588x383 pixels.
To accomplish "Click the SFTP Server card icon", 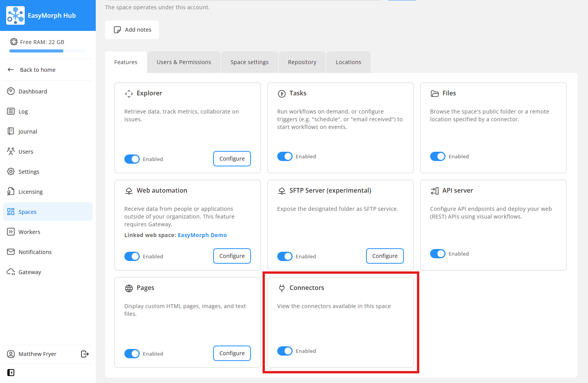I will click(282, 191).
